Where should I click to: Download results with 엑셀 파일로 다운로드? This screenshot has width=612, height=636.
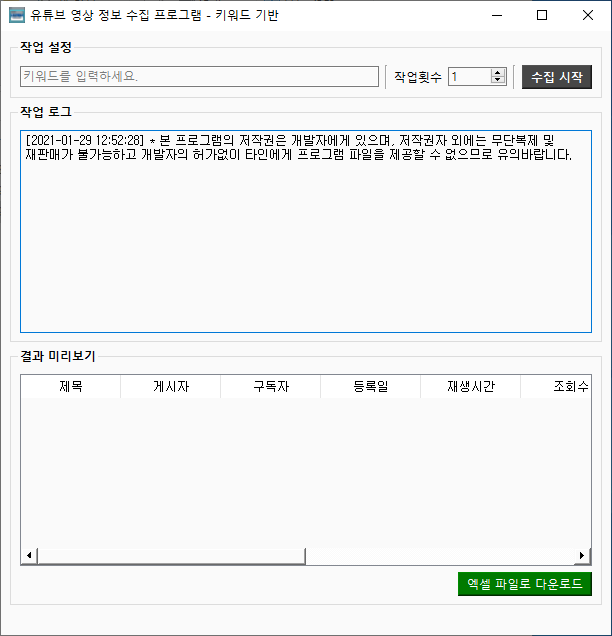click(x=525, y=584)
